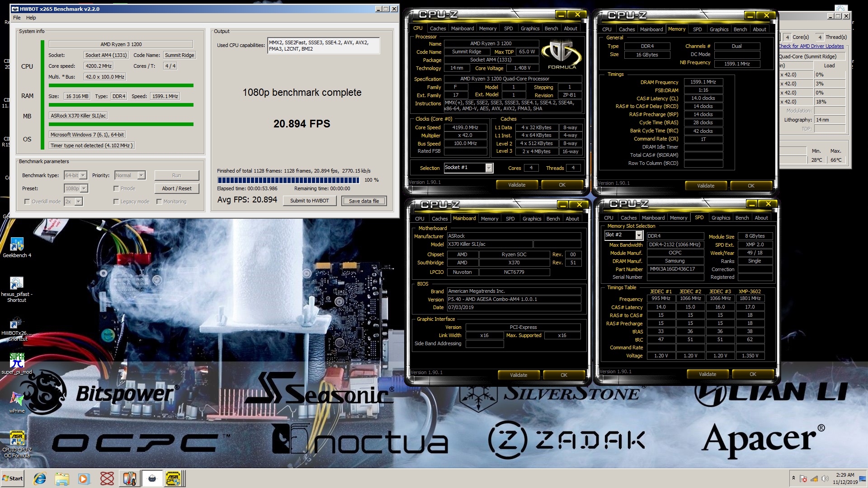Viewport: 868px width, 488px height.
Task: Click the 20.894 FPS result text
Action: click(x=302, y=124)
